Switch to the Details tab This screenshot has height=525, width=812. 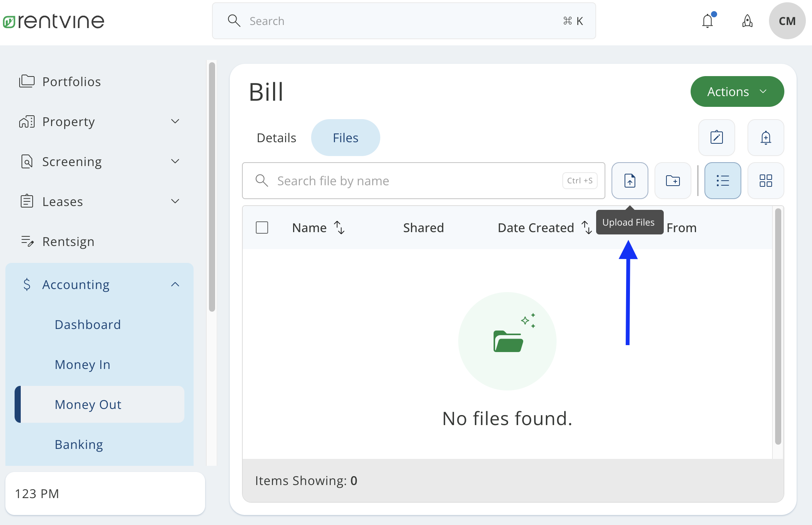tap(276, 138)
